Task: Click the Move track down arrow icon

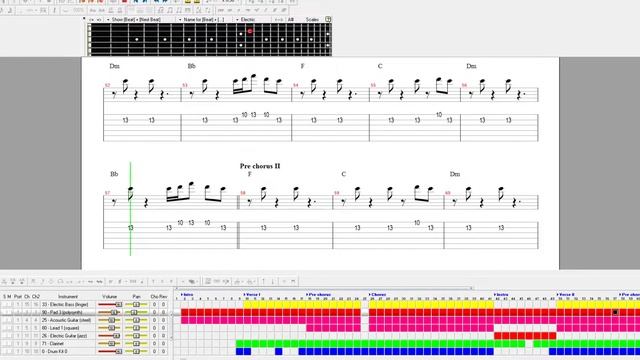Action: coord(273,281)
